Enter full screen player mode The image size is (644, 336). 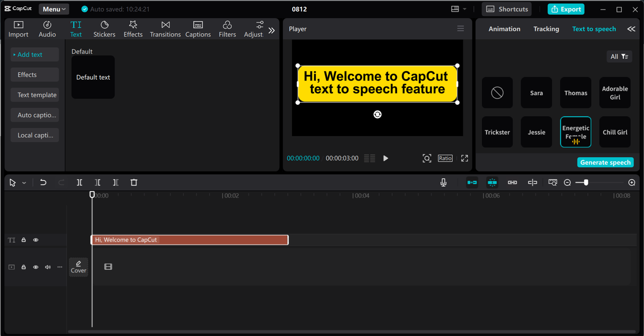point(464,158)
